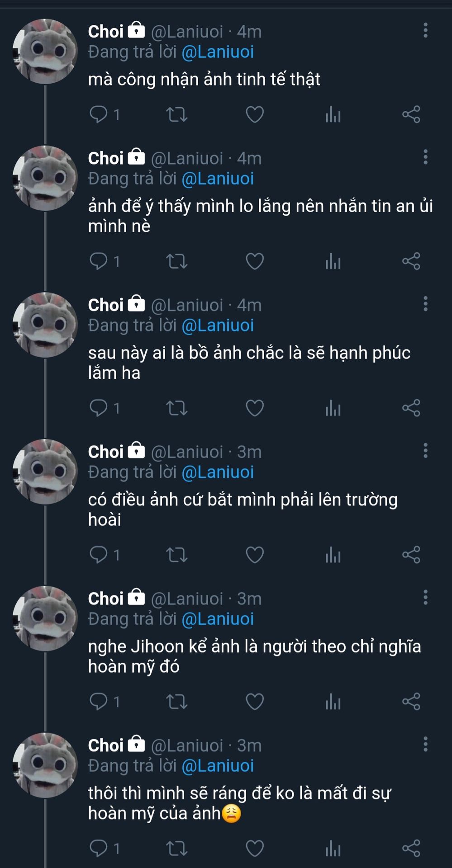Like the 'nghe Jihoon kể ảnh' tweet
The width and height of the screenshot is (452, 868).
point(255,701)
